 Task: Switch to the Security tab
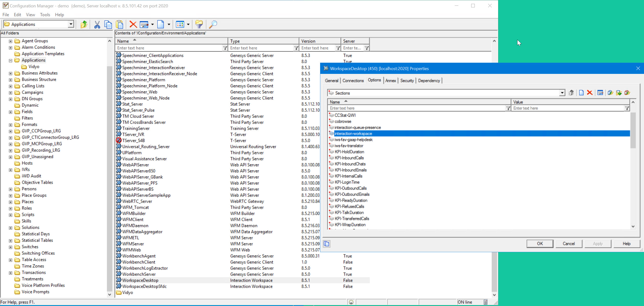tap(407, 81)
